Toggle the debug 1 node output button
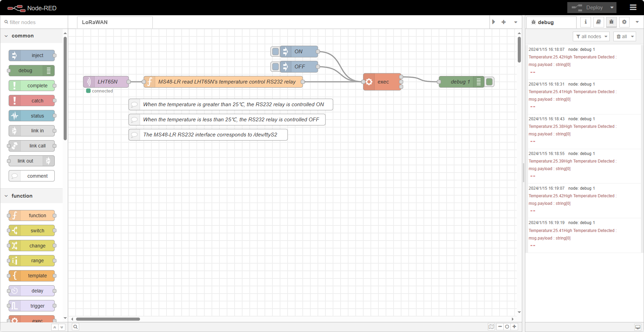The width and height of the screenshot is (644, 332). [490, 82]
